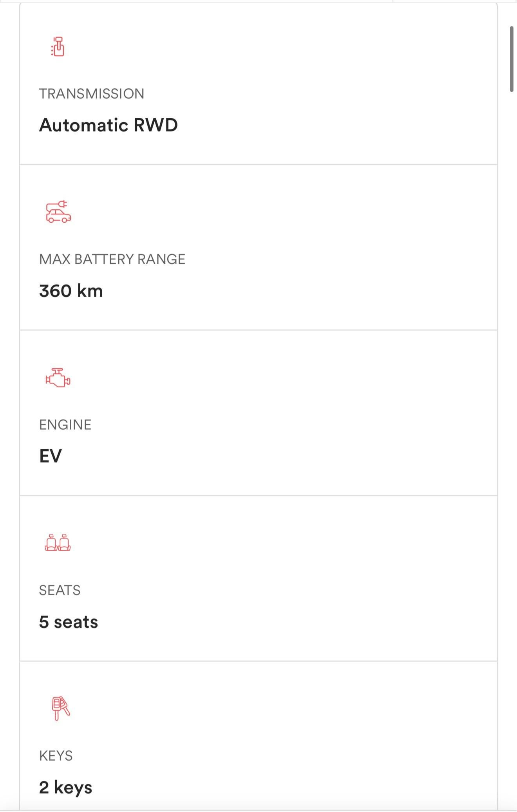
Task: Click the 5 seats value
Action: pyautogui.click(x=69, y=622)
